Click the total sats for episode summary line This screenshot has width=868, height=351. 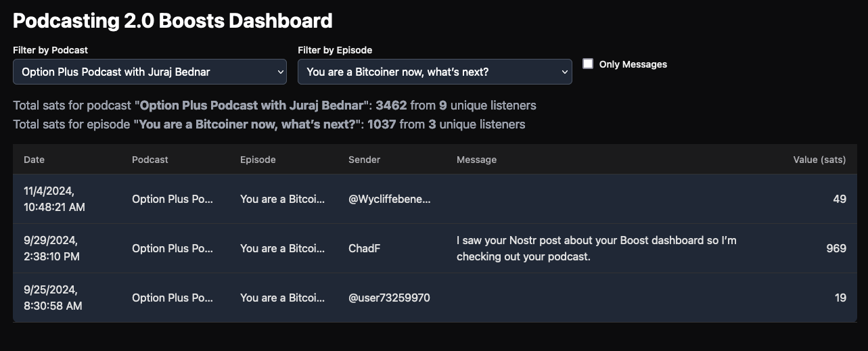tap(269, 124)
